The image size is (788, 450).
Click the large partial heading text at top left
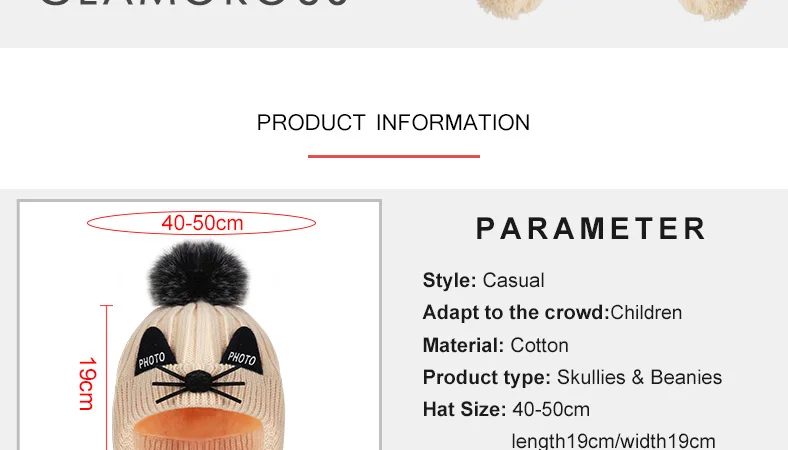[193, 3]
